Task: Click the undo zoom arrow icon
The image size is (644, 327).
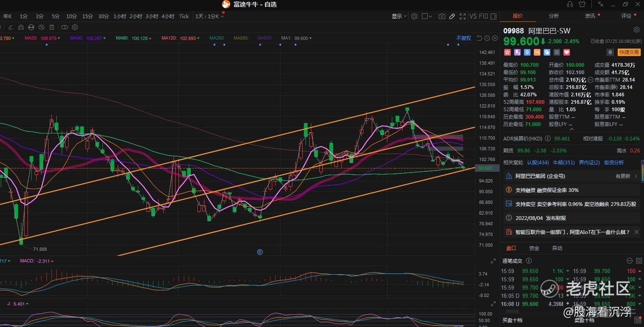Action: pos(479,38)
